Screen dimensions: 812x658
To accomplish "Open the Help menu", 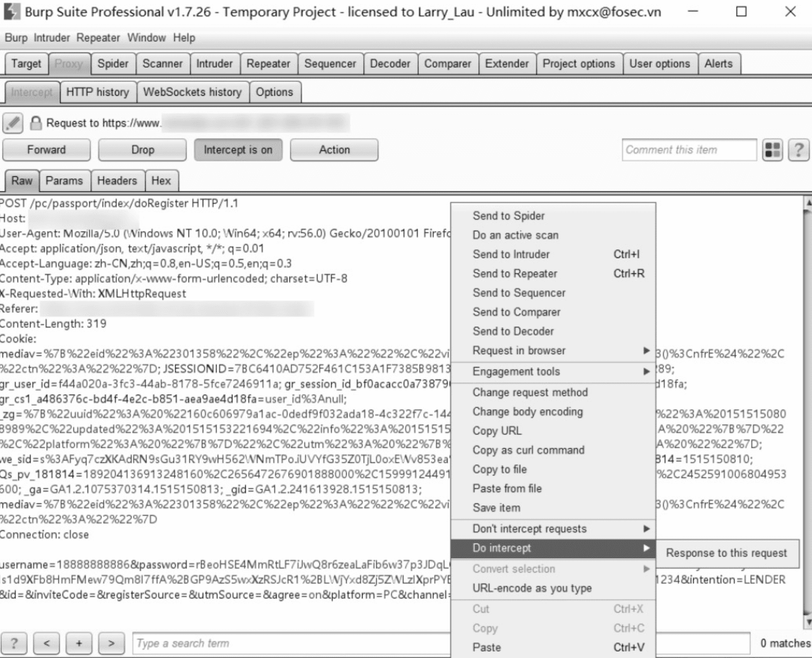I will [184, 38].
